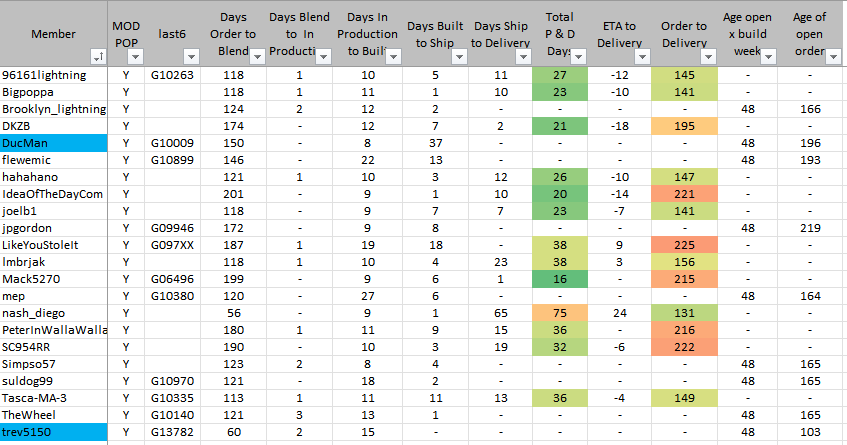The width and height of the screenshot is (847, 445).
Task: Open Days Ship to Delivery filter dropdown
Action: [x=527, y=57]
